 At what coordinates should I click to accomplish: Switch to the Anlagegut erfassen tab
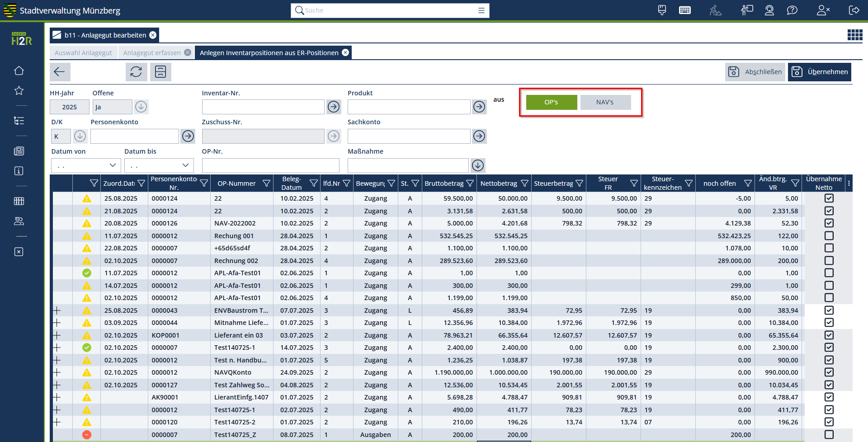tap(152, 53)
